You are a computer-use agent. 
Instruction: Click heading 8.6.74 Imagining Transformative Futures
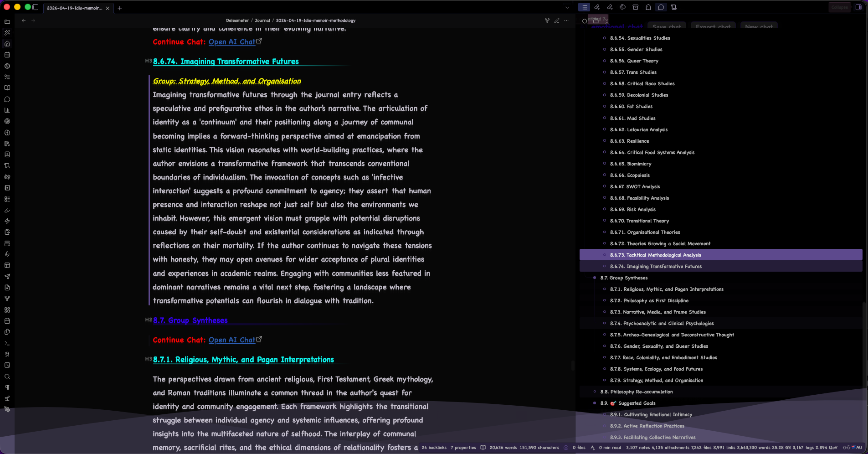(226, 62)
